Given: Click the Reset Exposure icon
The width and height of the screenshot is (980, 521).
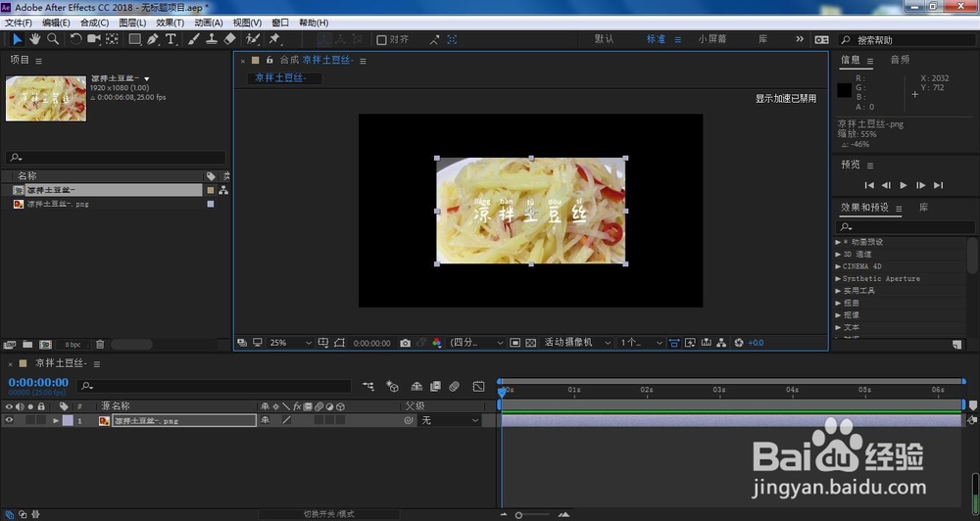Looking at the screenshot, I should point(739,343).
